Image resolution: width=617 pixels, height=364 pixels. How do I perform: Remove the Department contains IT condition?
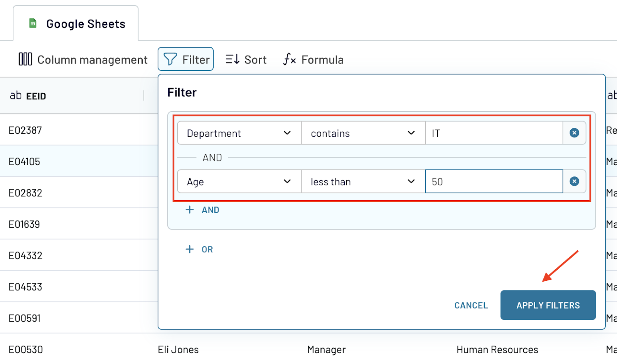574,133
